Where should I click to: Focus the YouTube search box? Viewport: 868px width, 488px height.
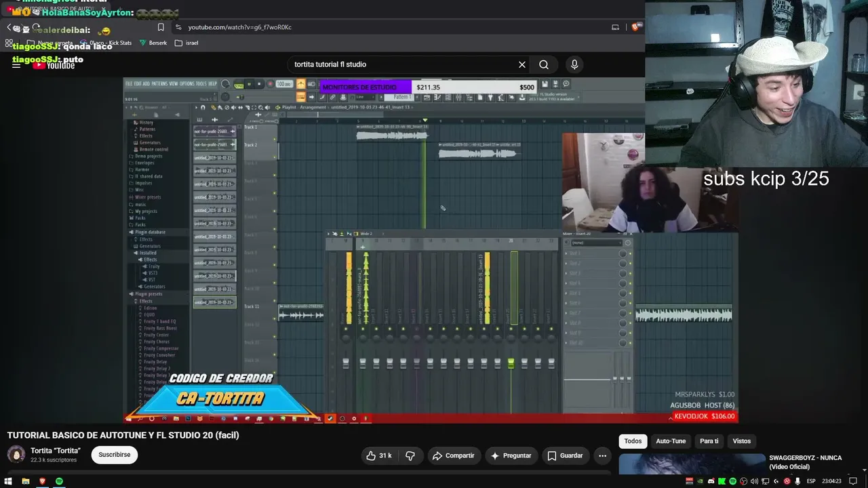pos(402,64)
